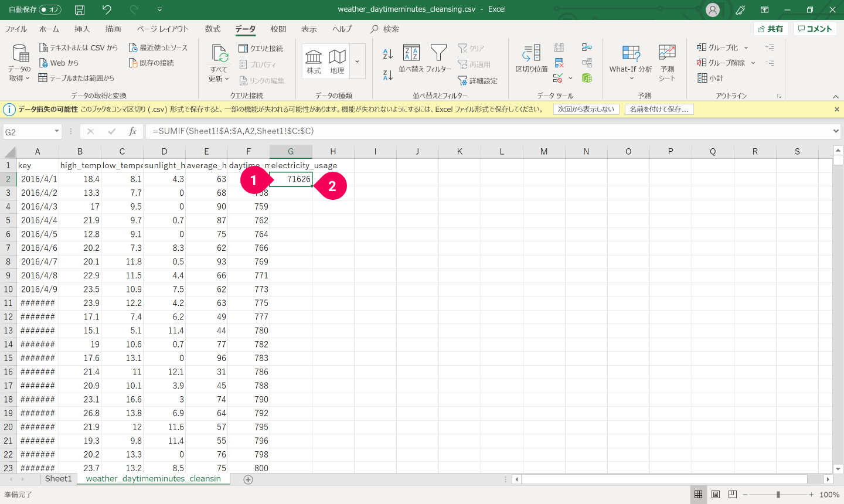Open the Name Box dropdown
844x504 pixels.
coord(57,131)
